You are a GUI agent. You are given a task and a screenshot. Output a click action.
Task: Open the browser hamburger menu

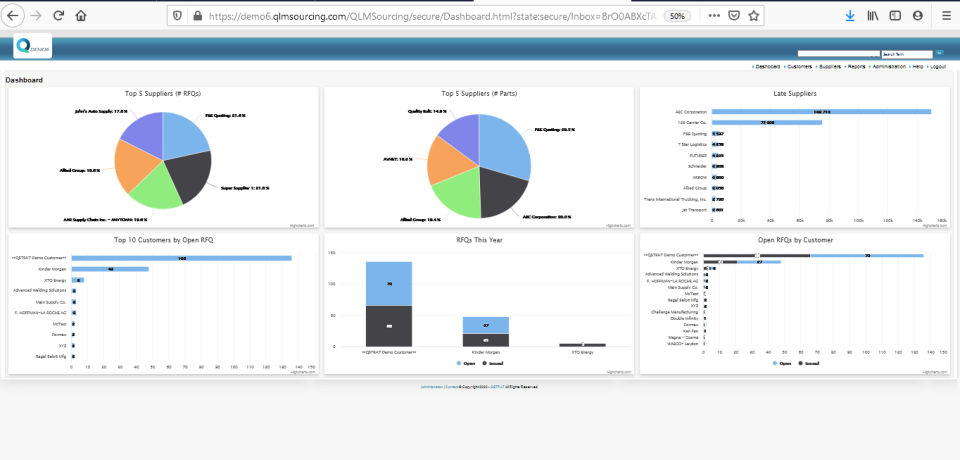point(946,16)
